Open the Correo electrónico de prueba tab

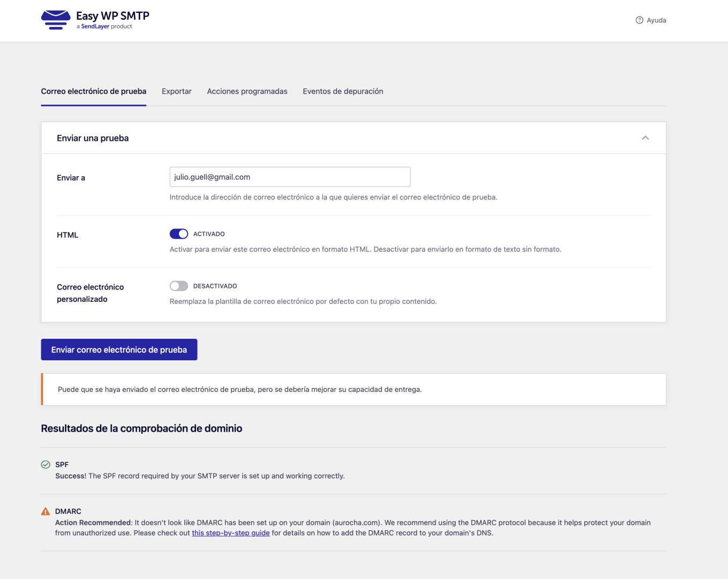pos(94,91)
